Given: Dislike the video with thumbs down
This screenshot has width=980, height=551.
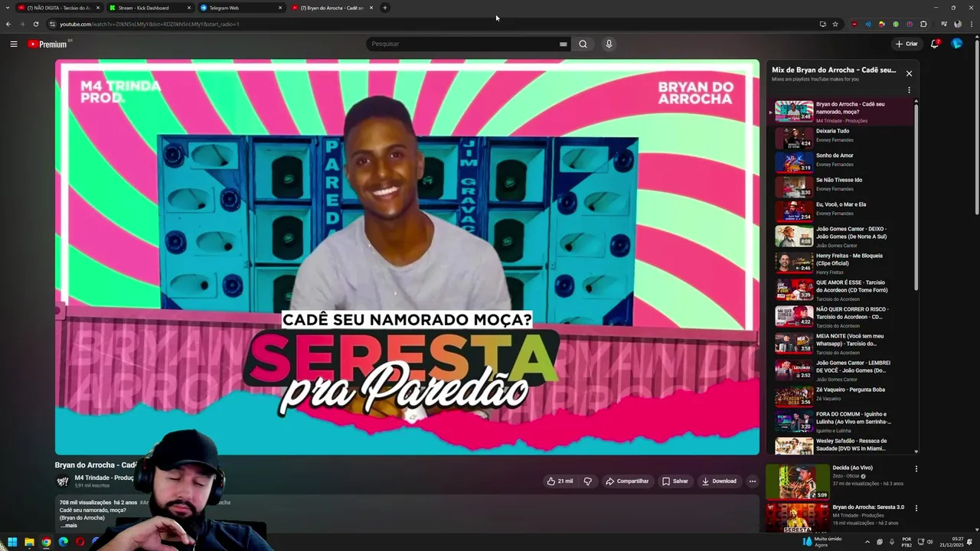Looking at the screenshot, I should point(588,481).
